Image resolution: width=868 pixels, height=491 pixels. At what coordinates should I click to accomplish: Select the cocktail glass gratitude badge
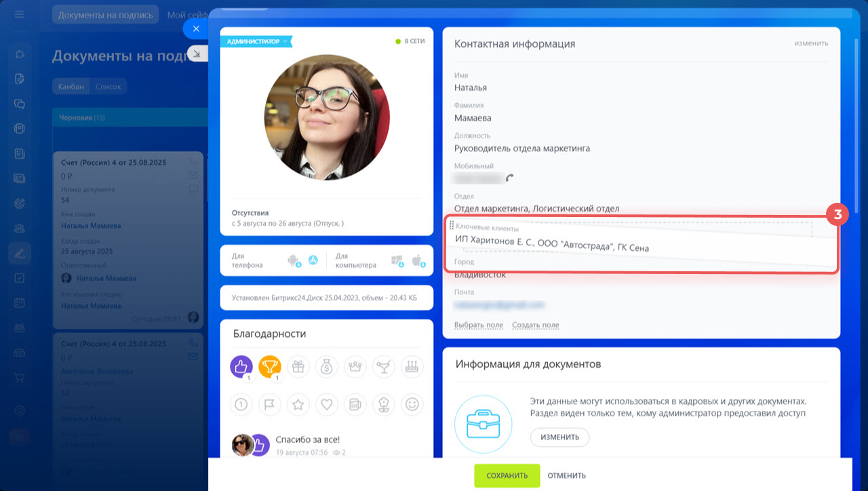[382, 367]
